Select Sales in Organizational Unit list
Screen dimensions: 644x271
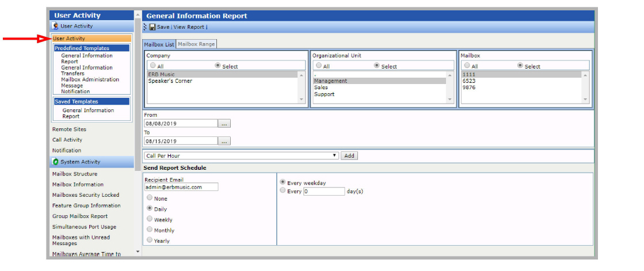pos(379,87)
